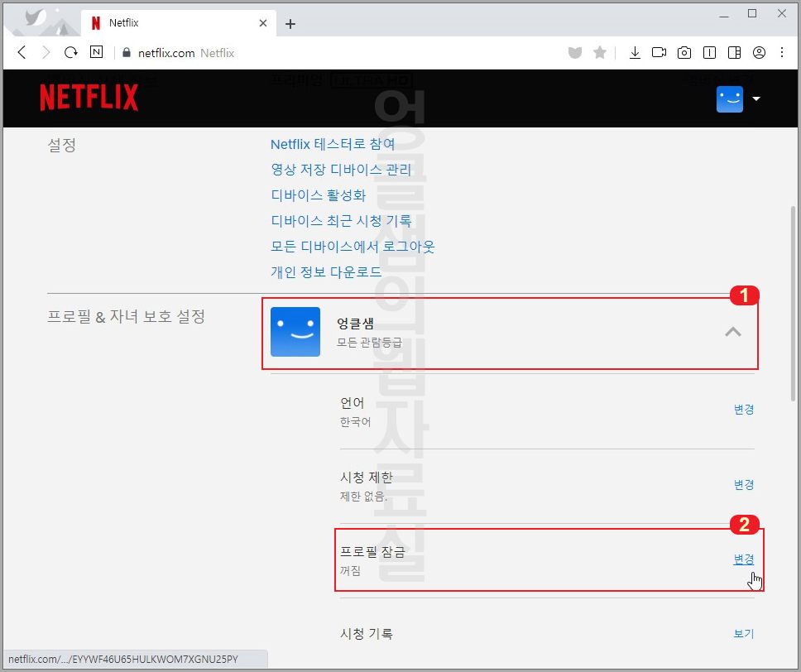This screenshot has width=801, height=672.
Task: Open the 디바이스 최근 시청 기록 link
Action: pyautogui.click(x=341, y=221)
